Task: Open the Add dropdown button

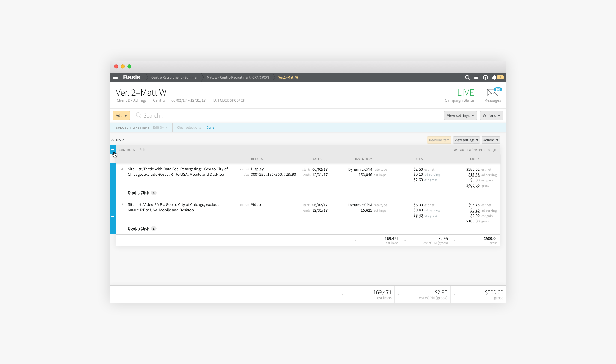Action: pyautogui.click(x=121, y=115)
